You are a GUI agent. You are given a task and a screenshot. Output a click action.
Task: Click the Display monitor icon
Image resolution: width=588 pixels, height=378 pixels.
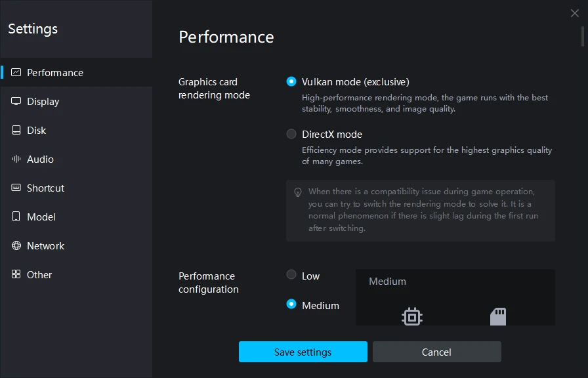coord(16,102)
